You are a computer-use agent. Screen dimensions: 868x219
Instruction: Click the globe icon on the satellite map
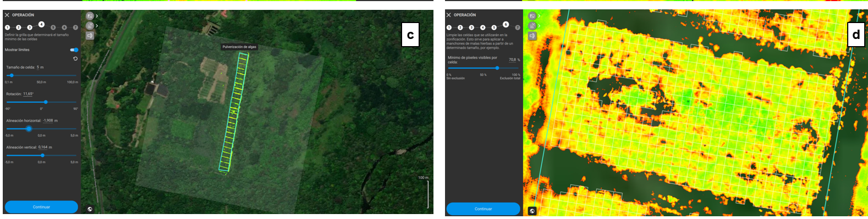tap(90, 209)
